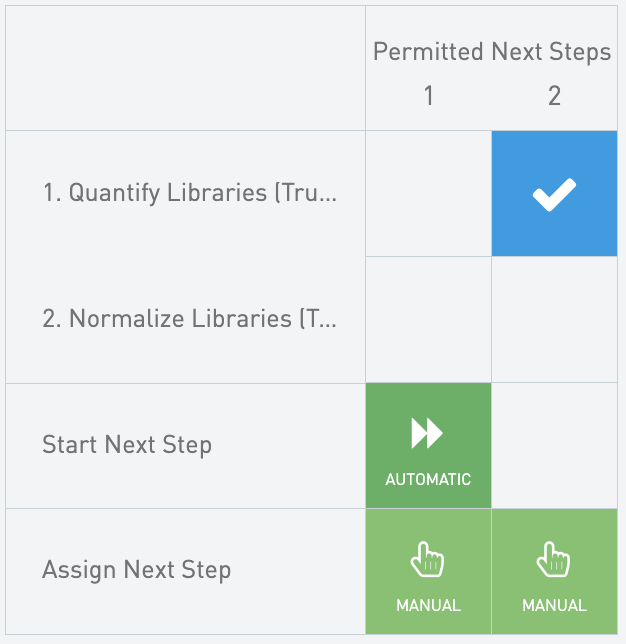626x644 pixels.
Task: Click MANUAL text under column 1
Action: [428, 605]
